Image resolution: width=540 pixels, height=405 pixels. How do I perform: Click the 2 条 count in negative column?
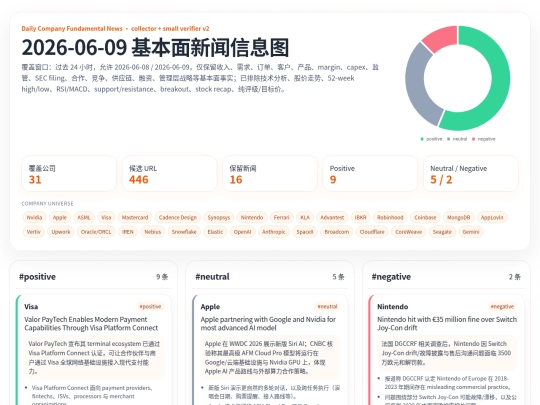click(x=515, y=277)
